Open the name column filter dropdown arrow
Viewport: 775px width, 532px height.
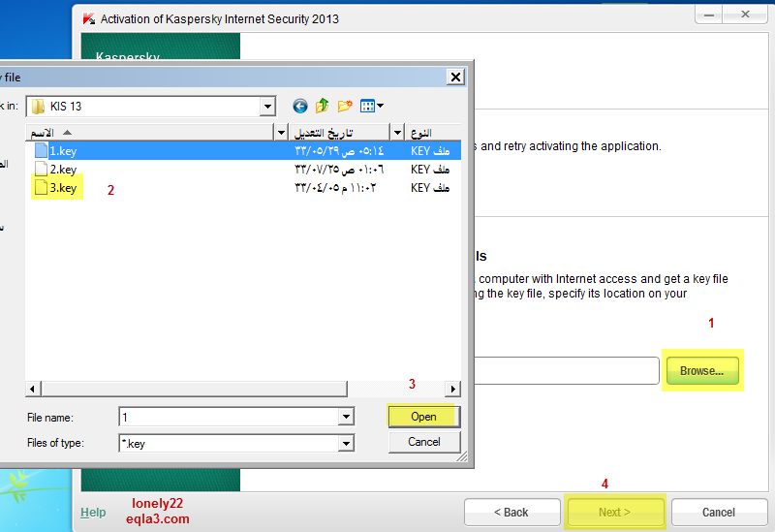[281, 133]
